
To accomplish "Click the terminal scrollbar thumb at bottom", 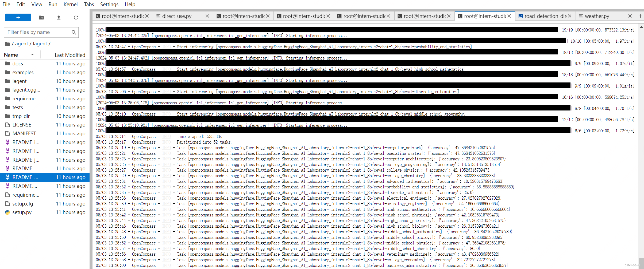I will pos(641,263).
